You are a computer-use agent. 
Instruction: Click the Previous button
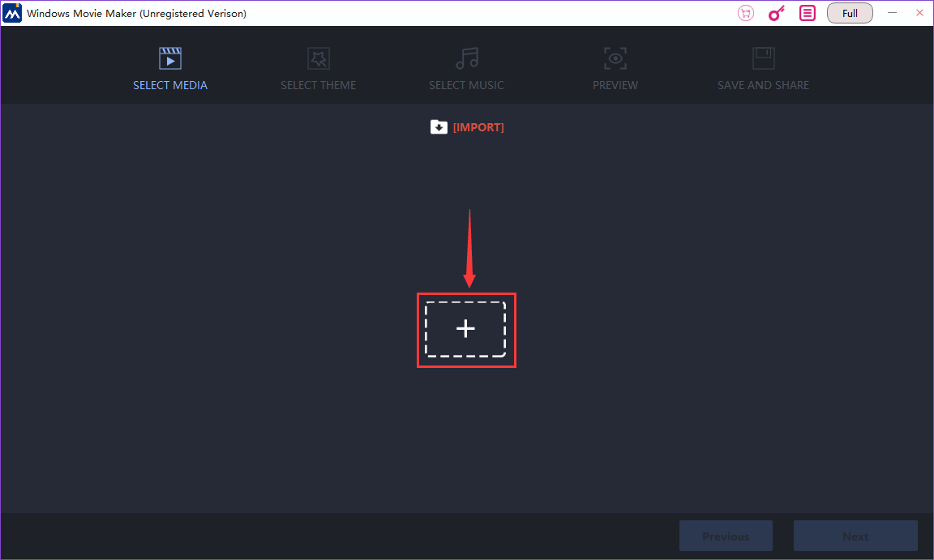(726, 536)
